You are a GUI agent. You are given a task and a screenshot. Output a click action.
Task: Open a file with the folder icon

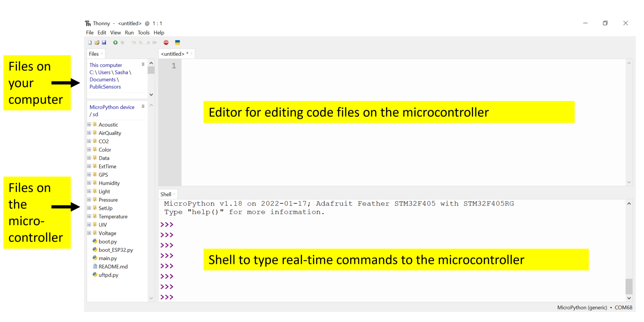coord(97,42)
